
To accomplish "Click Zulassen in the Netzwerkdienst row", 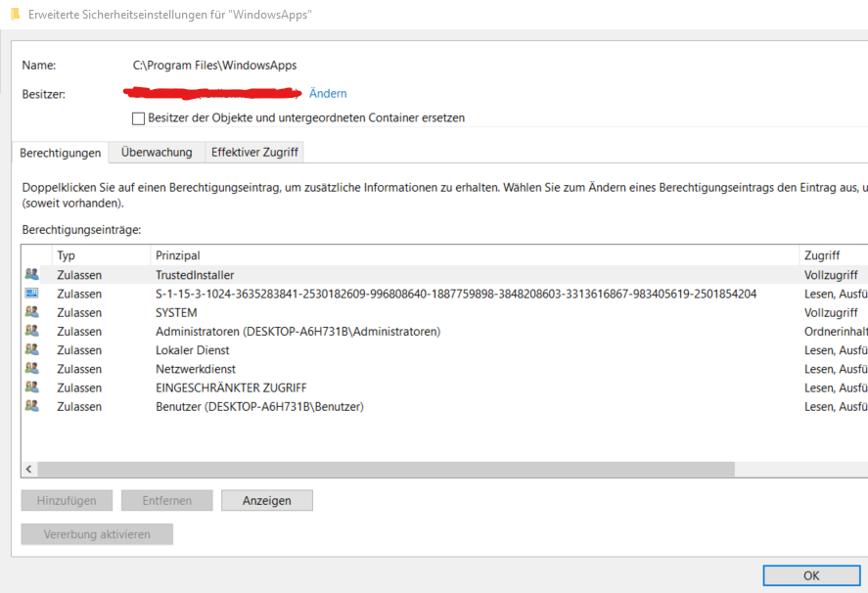I will tap(79, 369).
